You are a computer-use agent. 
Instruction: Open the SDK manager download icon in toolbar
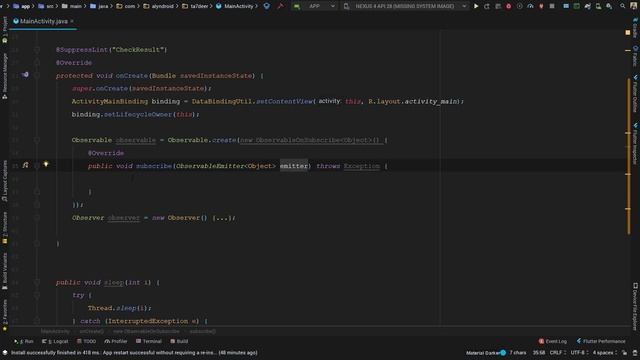point(609,6)
